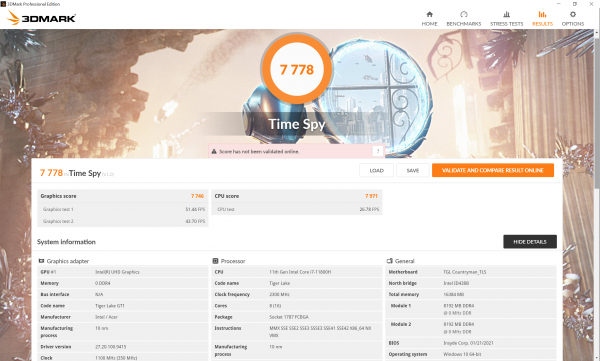Click the Processor section chip icon
Image resolution: width=600 pixels, height=361 pixels.
click(215, 261)
